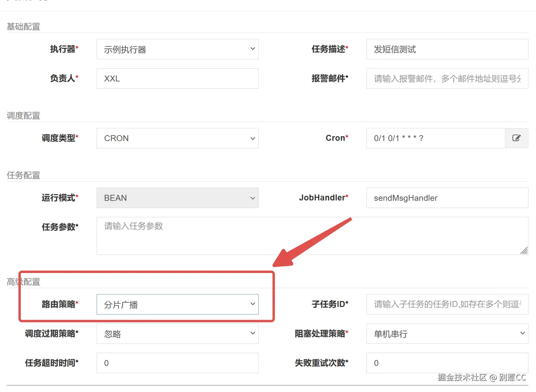536x392 pixels.
Task: Click the 任务描述 field containing 发短信测试
Action: [x=447, y=49]
